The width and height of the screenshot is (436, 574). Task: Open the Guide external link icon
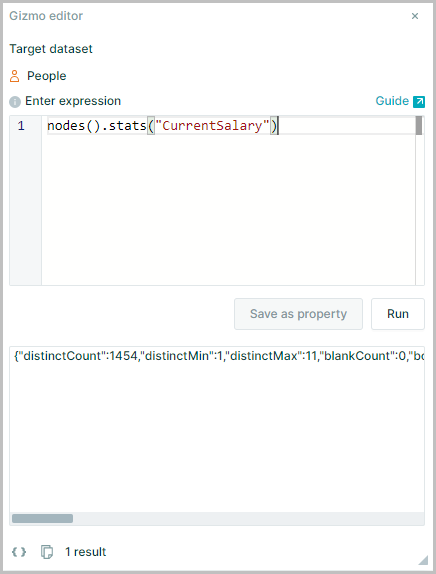tap(419, 101)
